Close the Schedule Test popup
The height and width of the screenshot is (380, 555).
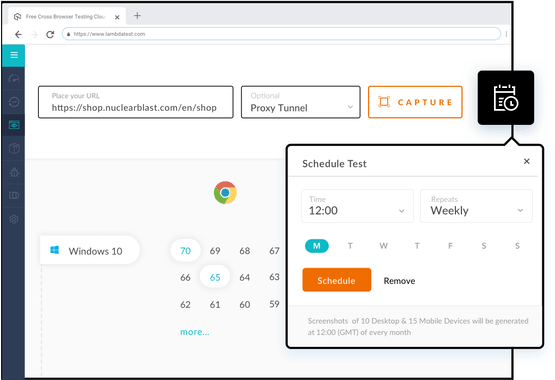tap(527, 161)
